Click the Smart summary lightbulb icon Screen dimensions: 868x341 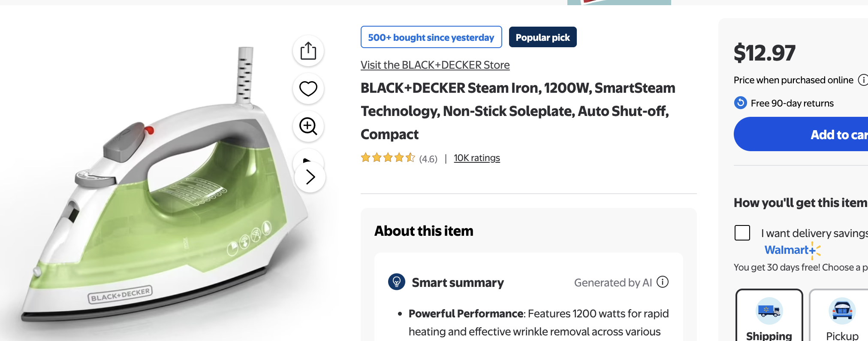pos(397,282)
